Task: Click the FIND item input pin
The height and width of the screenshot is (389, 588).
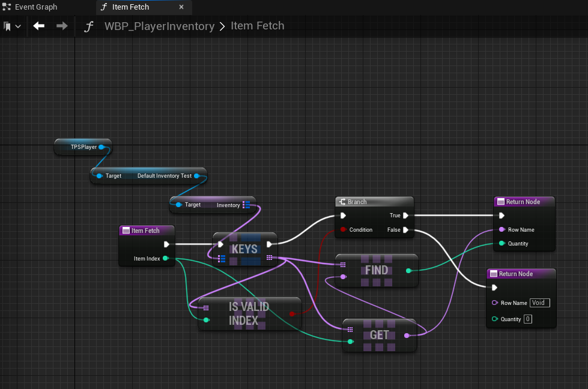Action: [x=343, y=277]
